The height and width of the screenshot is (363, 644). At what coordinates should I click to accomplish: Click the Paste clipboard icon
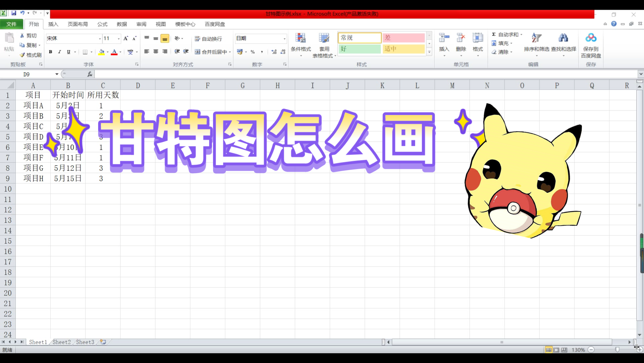point(9,38)
